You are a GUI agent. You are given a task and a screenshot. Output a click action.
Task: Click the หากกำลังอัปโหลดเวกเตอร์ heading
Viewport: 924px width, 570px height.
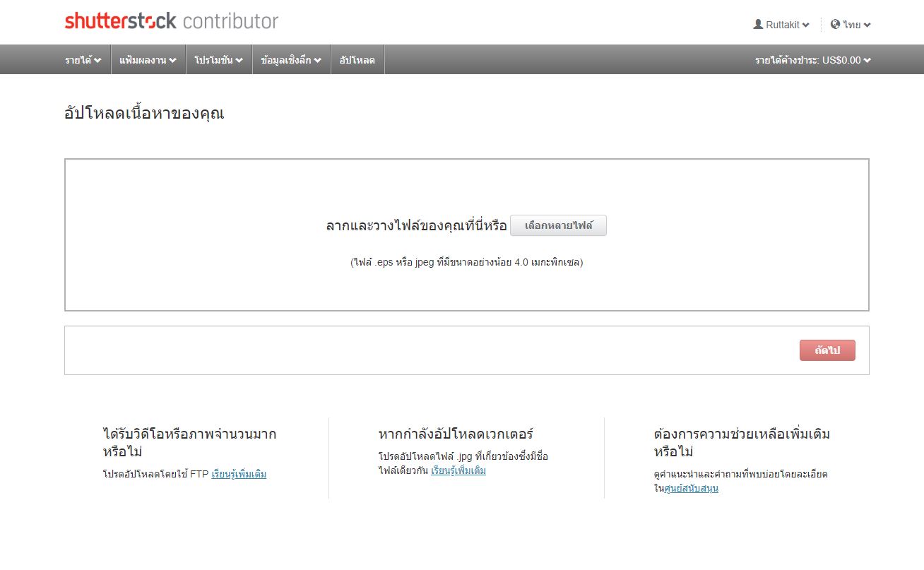point(456,434)
